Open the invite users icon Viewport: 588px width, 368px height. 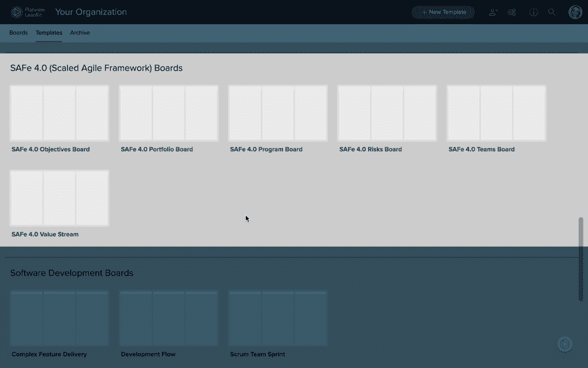tap(493, 13)
